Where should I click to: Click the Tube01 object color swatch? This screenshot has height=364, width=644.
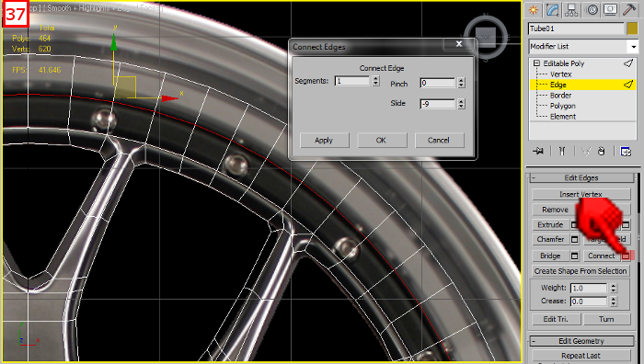[x=632, y=28]
